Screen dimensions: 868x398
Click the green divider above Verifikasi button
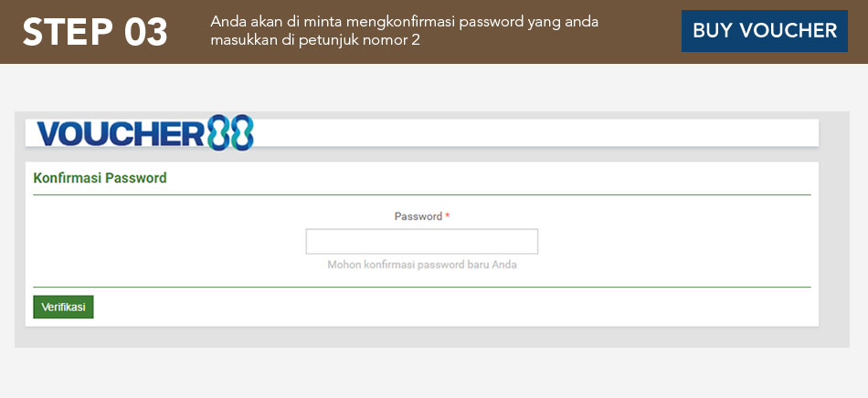click(x=421, y=287)
